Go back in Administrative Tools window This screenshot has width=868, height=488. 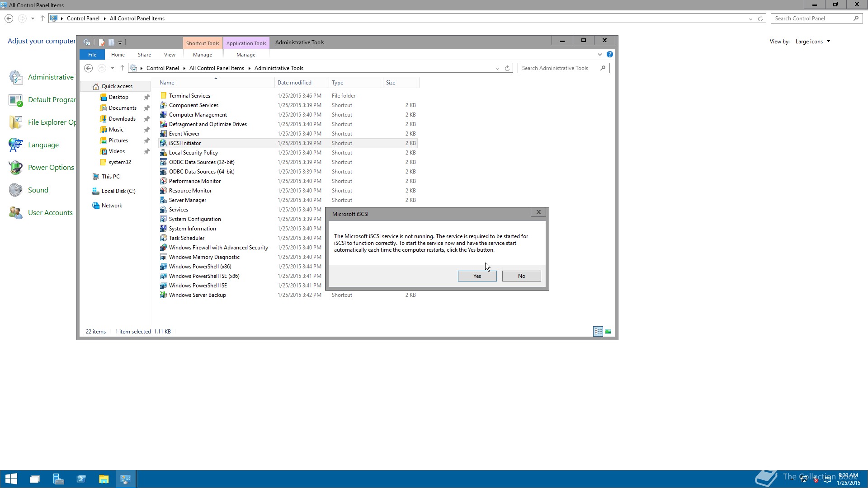point(89,68)
